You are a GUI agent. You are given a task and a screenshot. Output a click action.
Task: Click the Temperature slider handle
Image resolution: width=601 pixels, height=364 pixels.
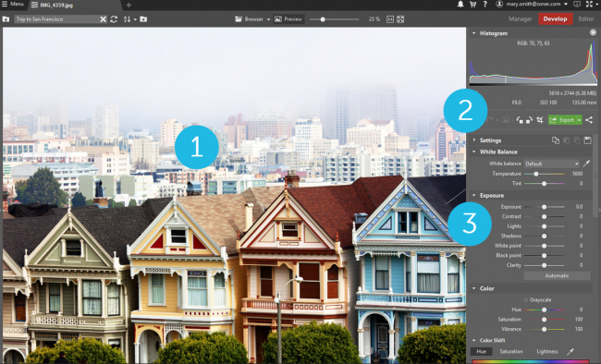(x=536, y=174)
